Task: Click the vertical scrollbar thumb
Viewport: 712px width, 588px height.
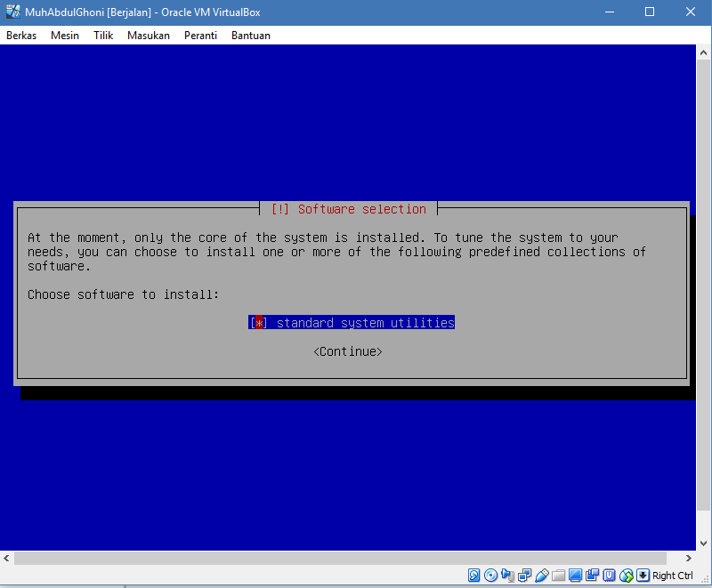Action: 703,285
